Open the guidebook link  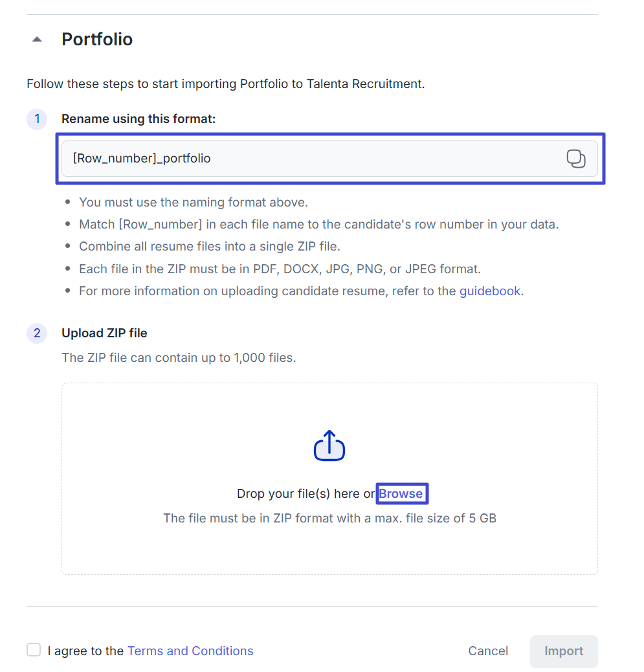[x=489, y=291]
